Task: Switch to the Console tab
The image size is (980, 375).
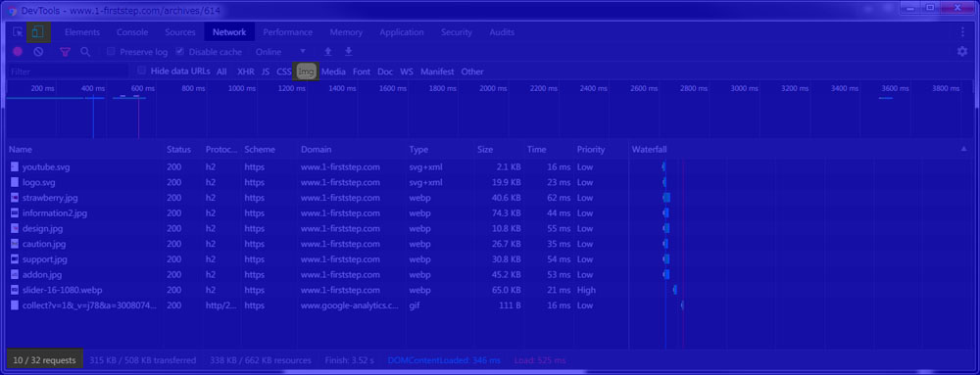Action: pyautogui.click(x=132, y=32)
